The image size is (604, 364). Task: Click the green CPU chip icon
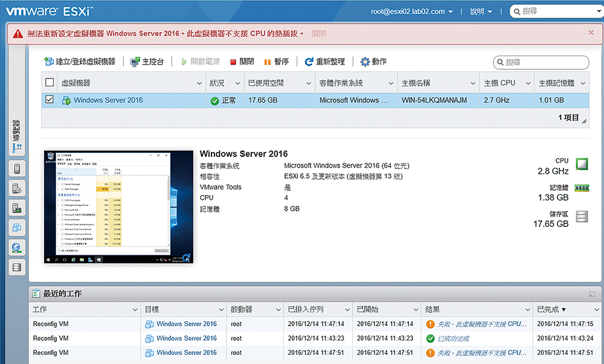coord(582,164)
